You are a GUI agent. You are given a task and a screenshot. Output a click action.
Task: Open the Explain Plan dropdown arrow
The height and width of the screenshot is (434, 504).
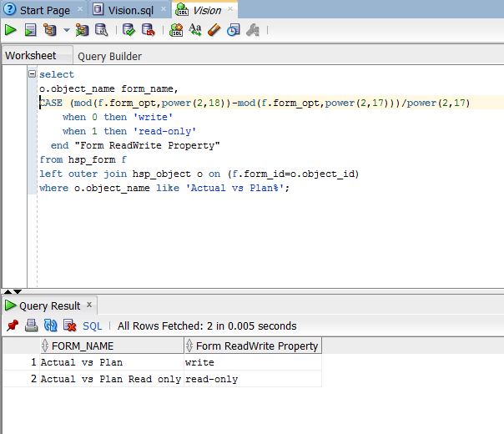[x=67, y=30]
